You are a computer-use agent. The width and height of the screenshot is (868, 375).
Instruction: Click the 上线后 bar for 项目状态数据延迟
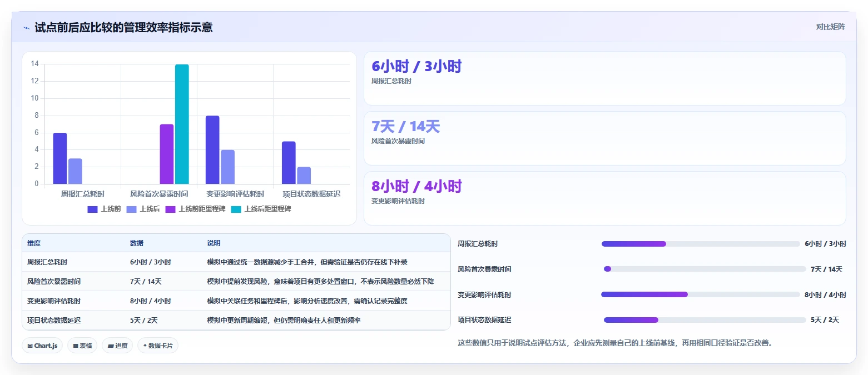coord(304,176)
